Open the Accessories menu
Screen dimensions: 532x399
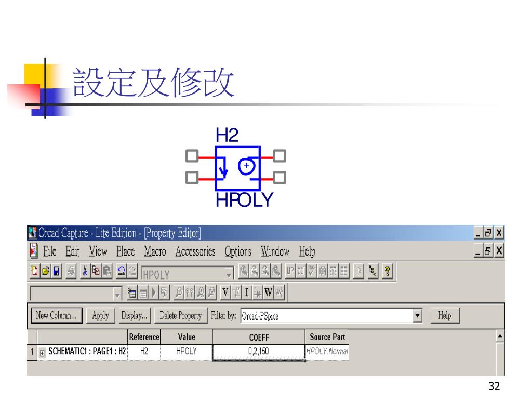pyautogui.click(x=195, y=251)
